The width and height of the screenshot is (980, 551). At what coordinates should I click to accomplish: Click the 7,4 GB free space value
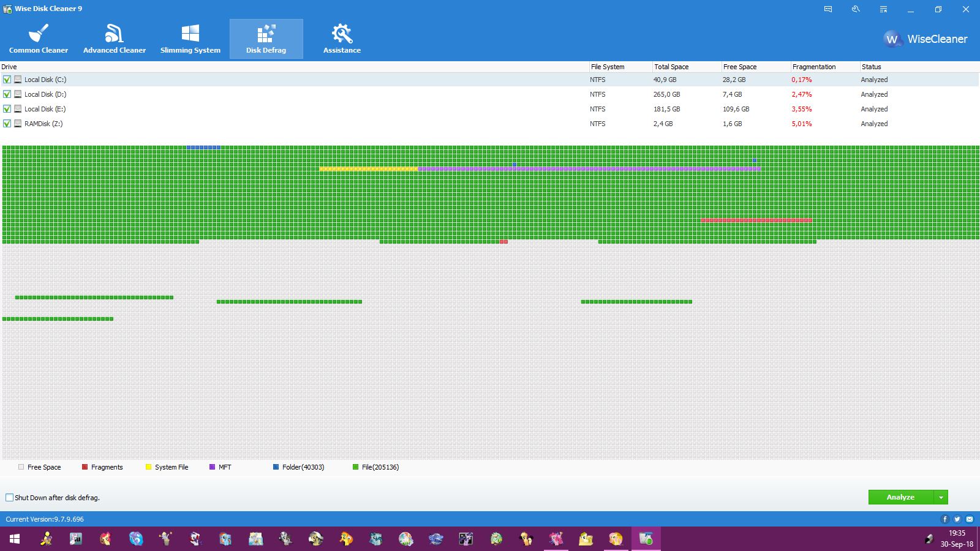point(733,94)
